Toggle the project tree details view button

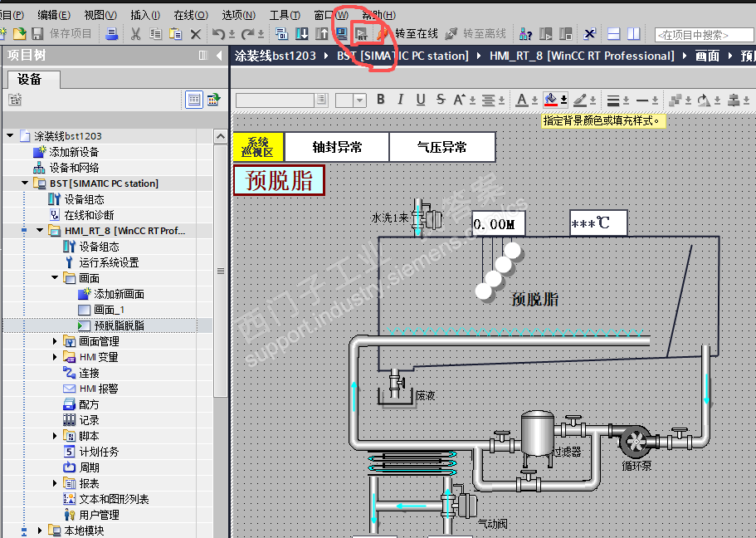pos(194,100)
